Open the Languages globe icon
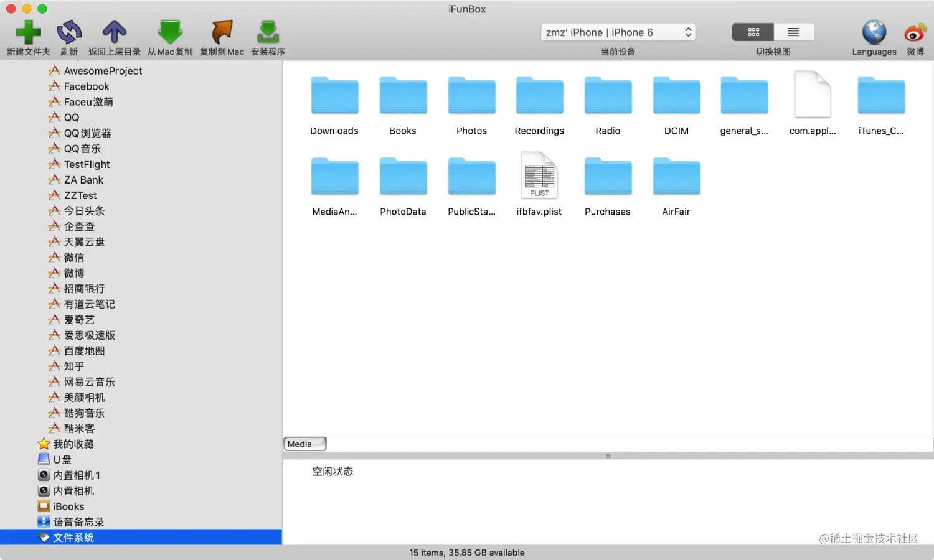Screen dimensions: 934x560 pyautogui.click(x=874, y=32)
